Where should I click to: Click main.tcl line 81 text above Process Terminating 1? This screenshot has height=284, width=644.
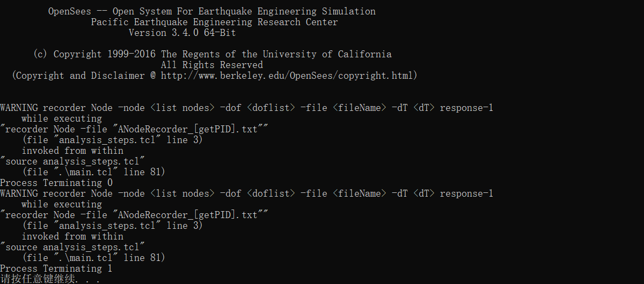point(94,258)
